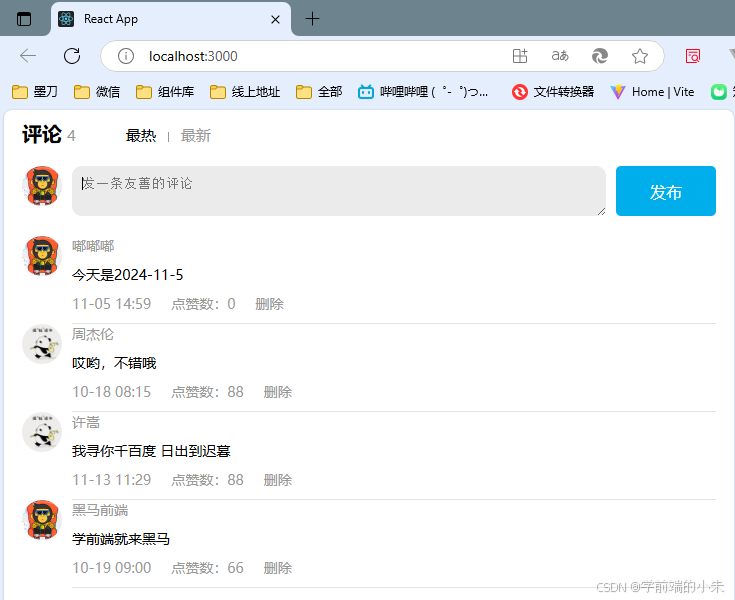735x600 pixels.
Task: Delete 黑马前端's comment
Action: click(x=278, y=568)
